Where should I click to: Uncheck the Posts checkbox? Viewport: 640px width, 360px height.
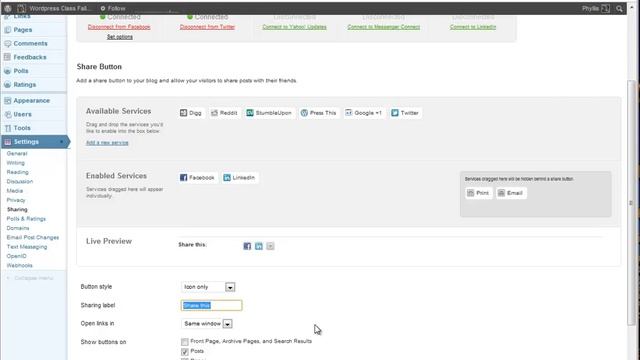click(185, 351)
